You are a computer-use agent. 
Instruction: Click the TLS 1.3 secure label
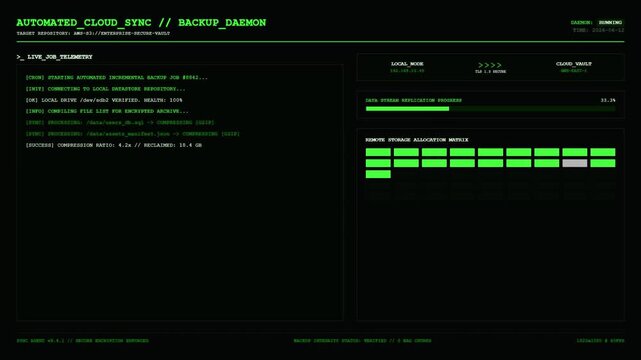490,72
